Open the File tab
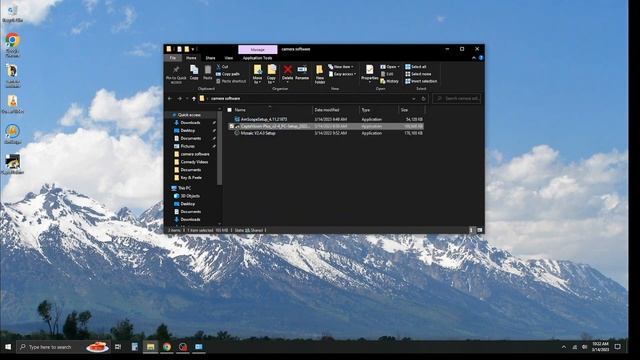 pyautogui.click(x=173, y=58)
